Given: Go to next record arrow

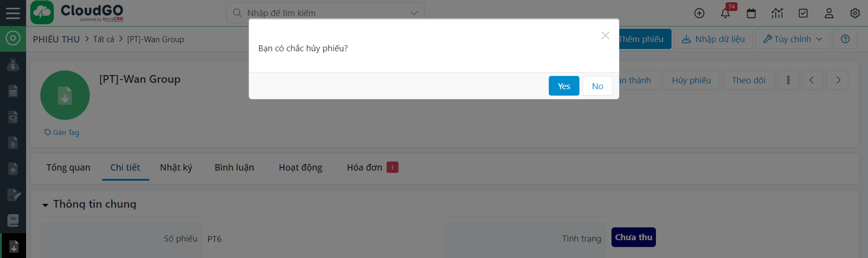Looking at the screenshot, I should [838, 81].
